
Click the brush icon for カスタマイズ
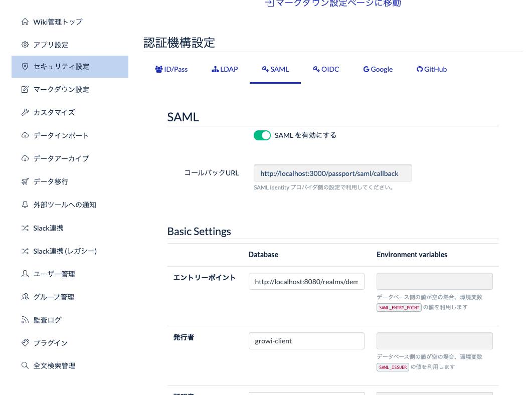[x=25, y=112]
